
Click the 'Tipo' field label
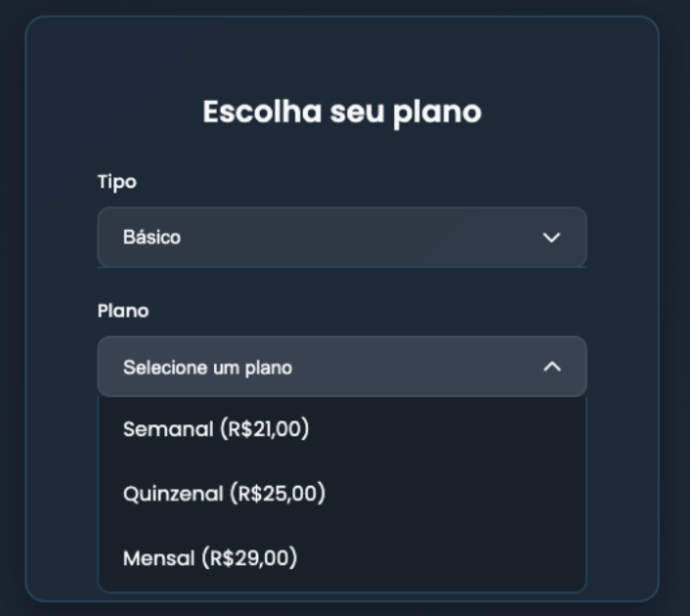click(x=116, y=182)
